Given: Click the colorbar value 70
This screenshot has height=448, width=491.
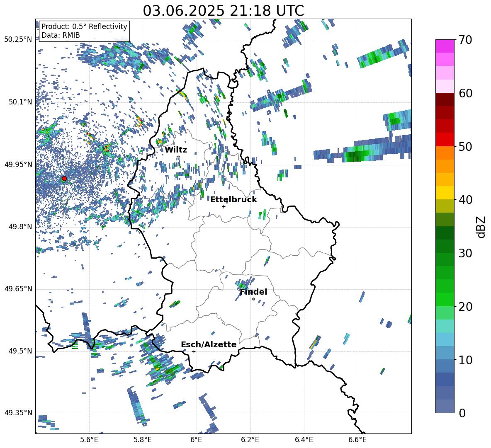Looking at the screenshot, I should tap(465, 40).
